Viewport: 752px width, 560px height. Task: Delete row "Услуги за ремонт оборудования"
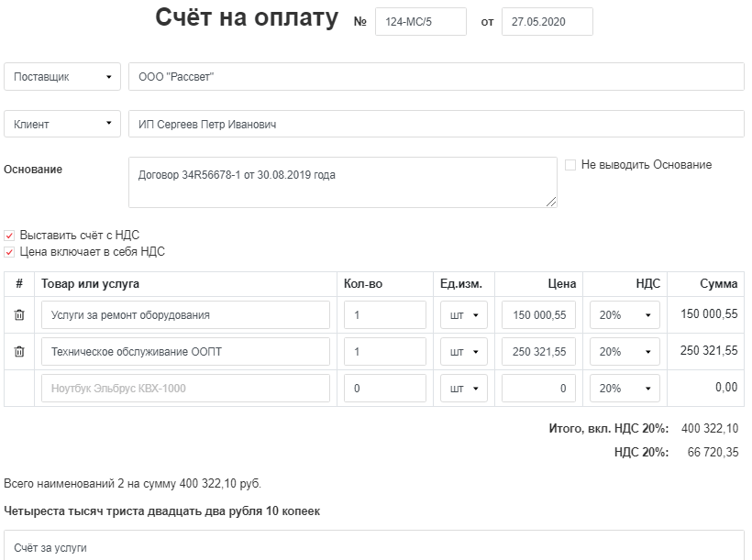20,314
